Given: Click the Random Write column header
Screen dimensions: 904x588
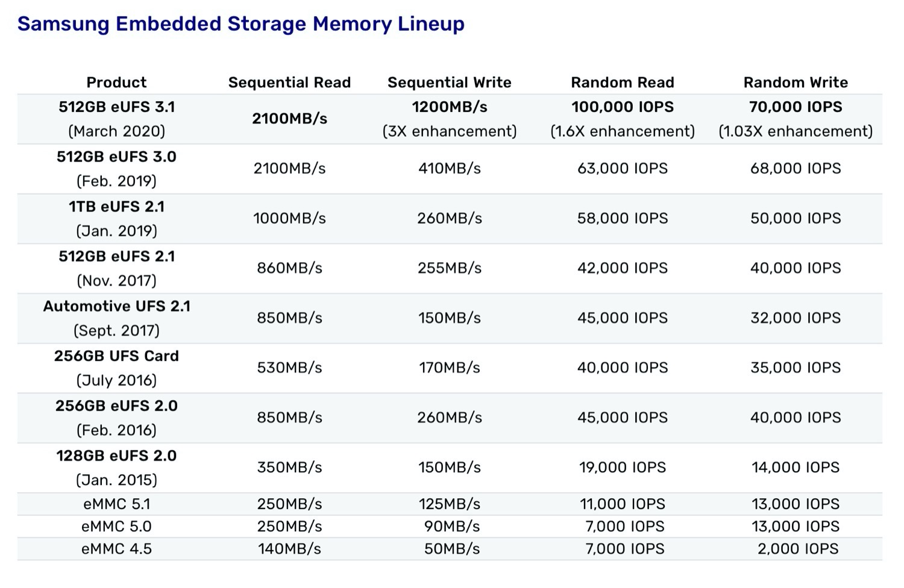Looking at the screenshot, I should click(795, 83).
